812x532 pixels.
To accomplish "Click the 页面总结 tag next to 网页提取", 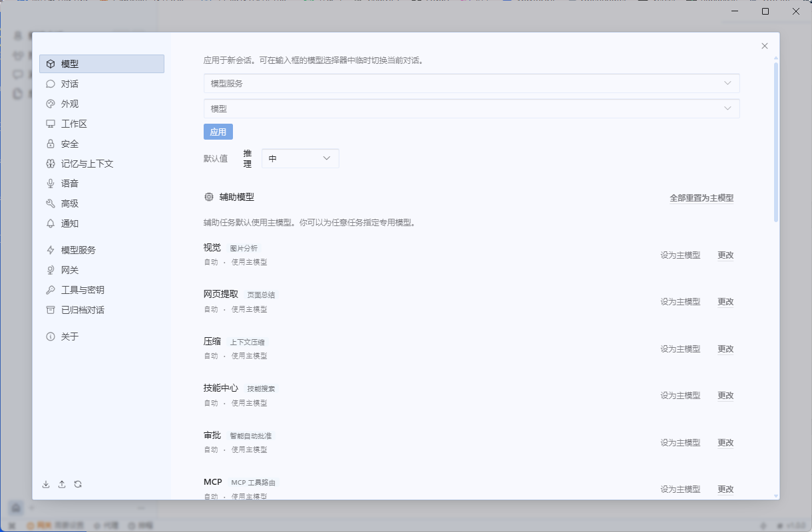I will click(x=261, y=295).
